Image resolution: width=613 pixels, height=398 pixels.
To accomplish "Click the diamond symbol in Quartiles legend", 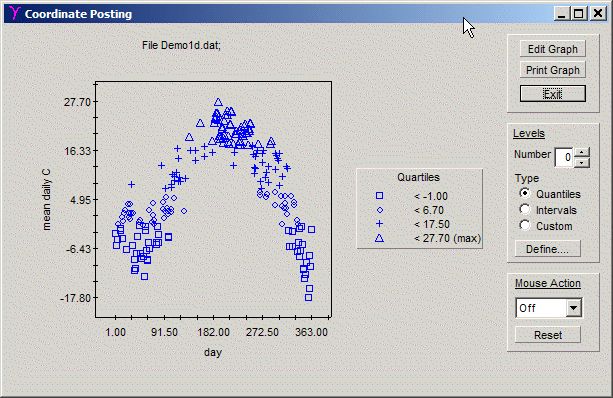I will click(379, 210).
